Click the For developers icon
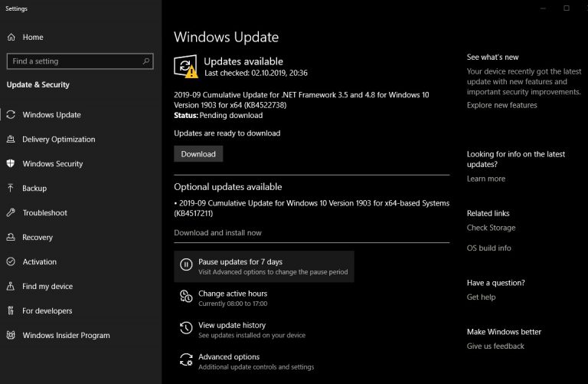588x384 pixels. point(11,311)
